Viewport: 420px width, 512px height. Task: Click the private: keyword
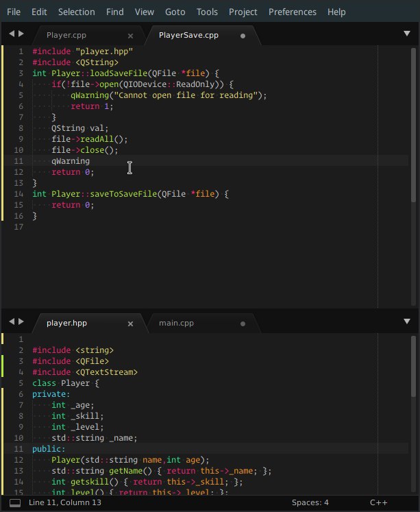(x=51, y=394)
